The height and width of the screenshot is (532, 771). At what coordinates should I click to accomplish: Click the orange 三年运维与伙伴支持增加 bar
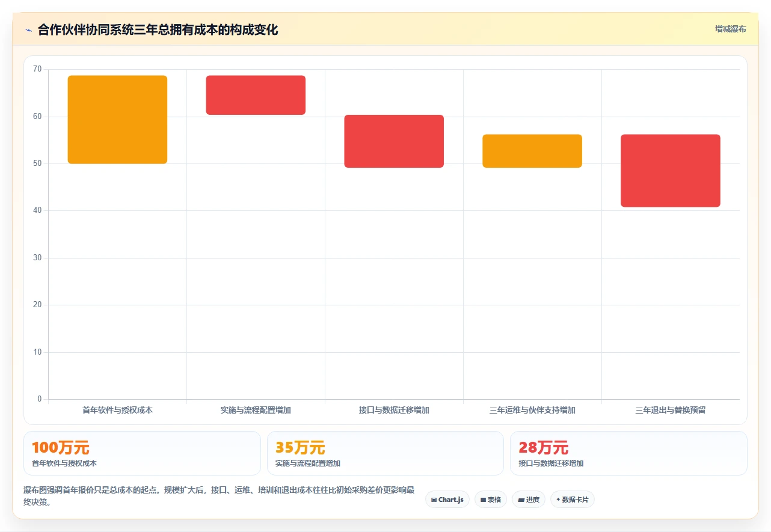[532, 151]
